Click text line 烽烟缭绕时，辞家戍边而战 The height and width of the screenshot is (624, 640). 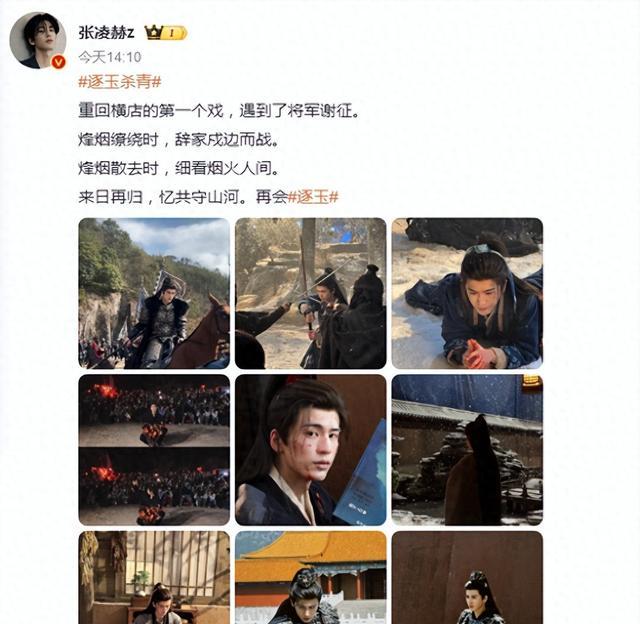coord(179,140)
